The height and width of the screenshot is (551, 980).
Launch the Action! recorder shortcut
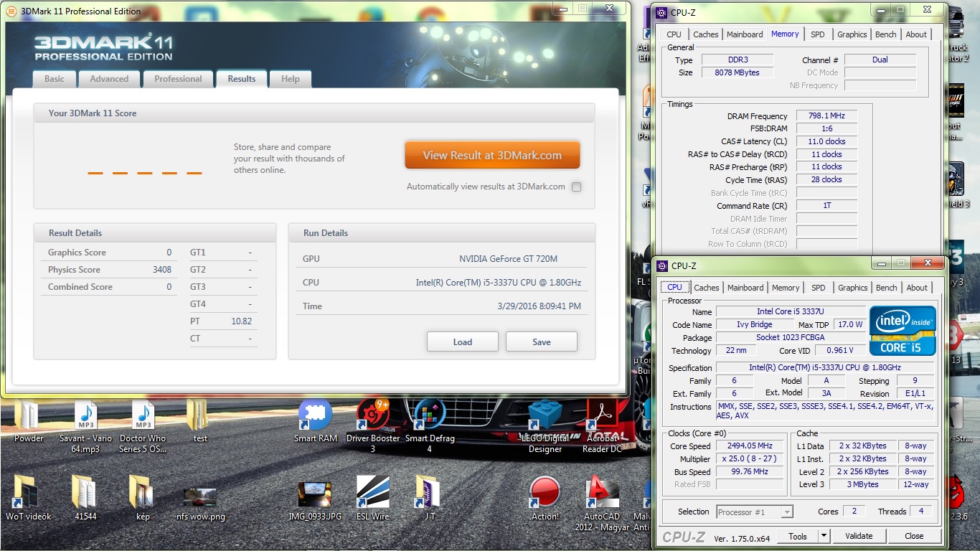pos(545,497)
